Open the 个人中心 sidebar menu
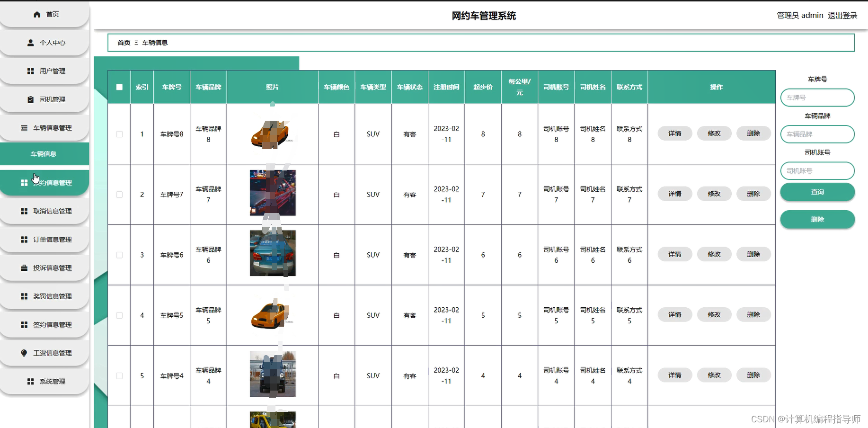 tap(44, 43)
